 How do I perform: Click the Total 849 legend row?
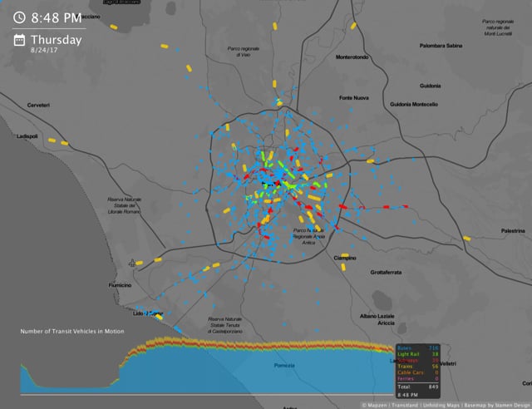point(418,387)
